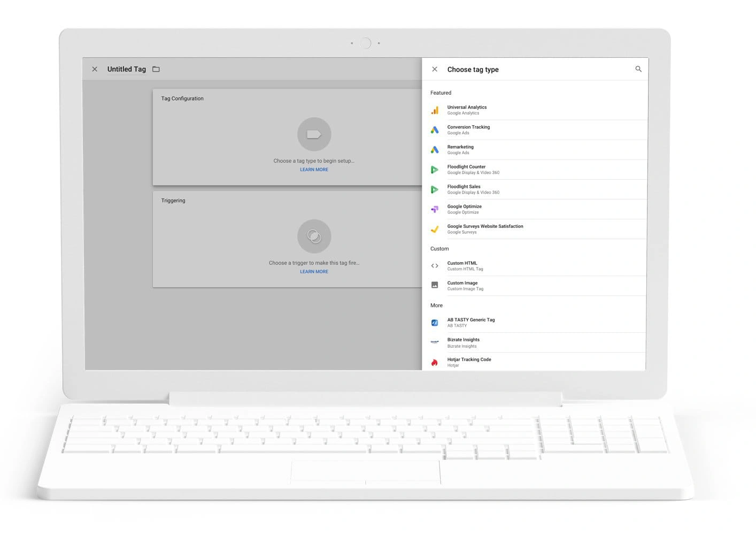The image size is (756, 535).
Task: Choose the Bizrate Insights tag
Action: click(x=538, y=342)
